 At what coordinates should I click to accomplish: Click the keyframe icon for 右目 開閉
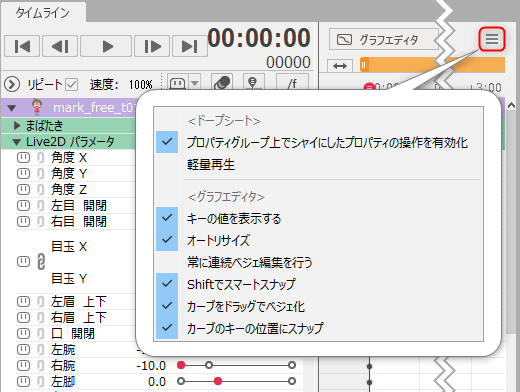[23, 221]
